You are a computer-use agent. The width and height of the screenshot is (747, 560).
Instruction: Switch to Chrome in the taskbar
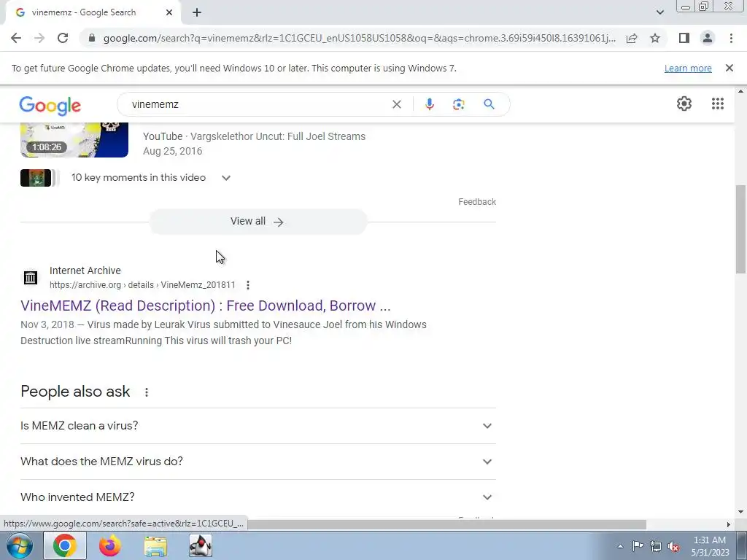pos(65,545)
